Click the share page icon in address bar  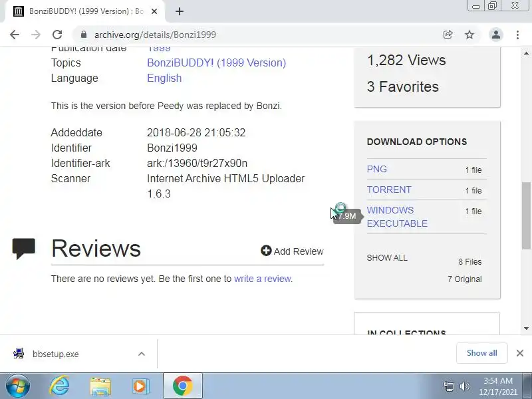pos(448,35)
